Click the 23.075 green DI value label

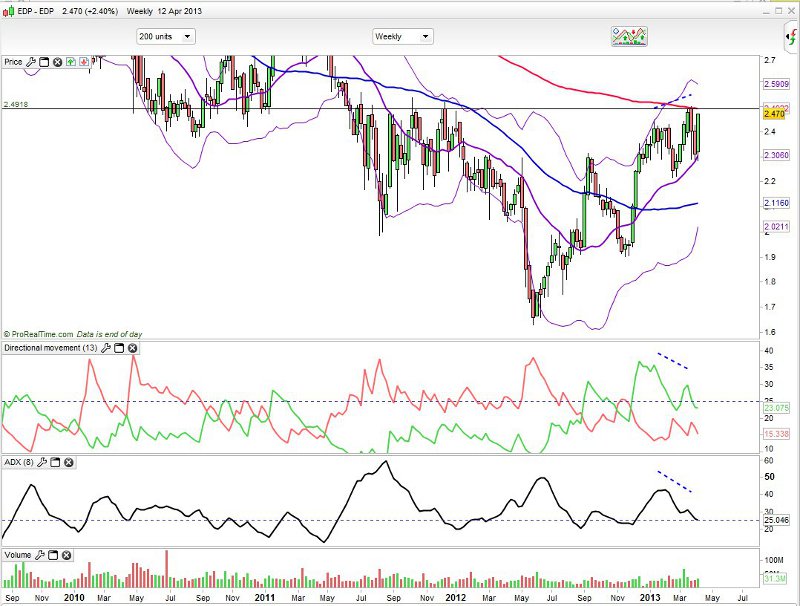click(x=776, y=408)
